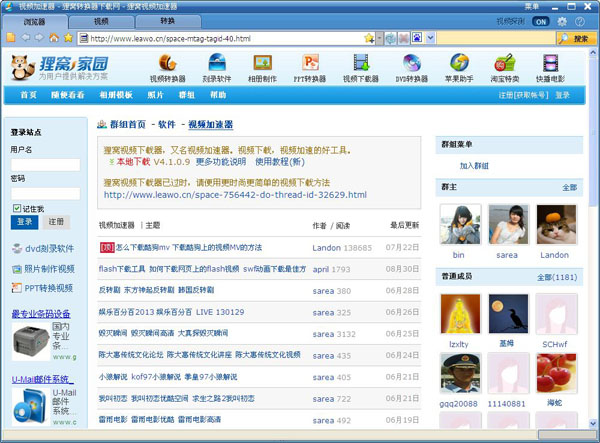Click 全部(1181) members link

pos(557,277)
